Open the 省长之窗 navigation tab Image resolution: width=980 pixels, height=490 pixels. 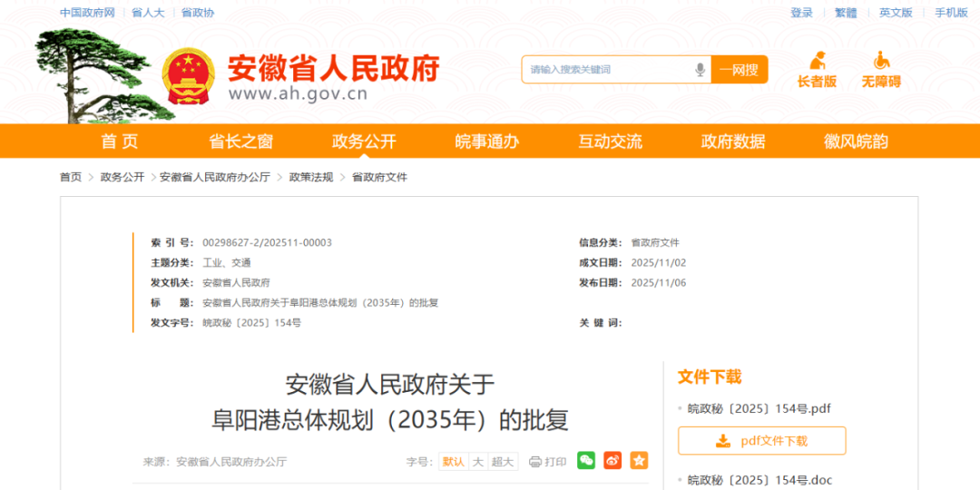click(x=241, y=142)
